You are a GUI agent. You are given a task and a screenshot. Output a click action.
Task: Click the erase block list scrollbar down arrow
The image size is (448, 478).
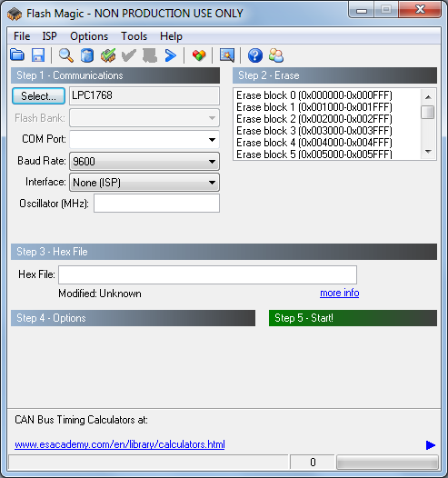428,152
